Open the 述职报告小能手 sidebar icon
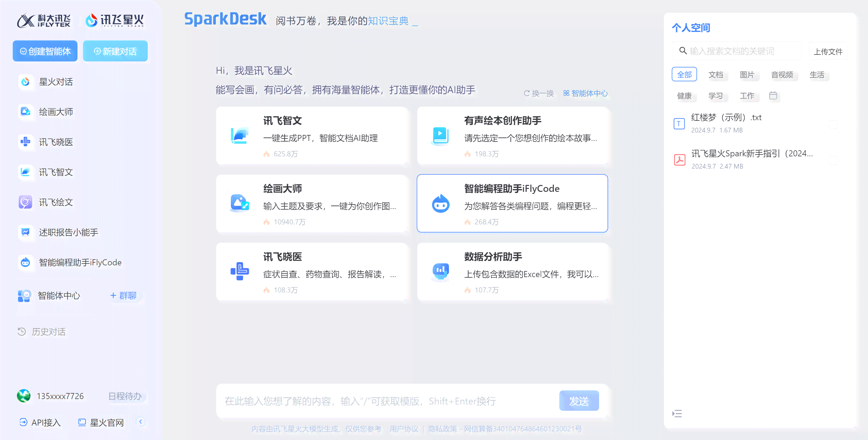 click(26, 232)
